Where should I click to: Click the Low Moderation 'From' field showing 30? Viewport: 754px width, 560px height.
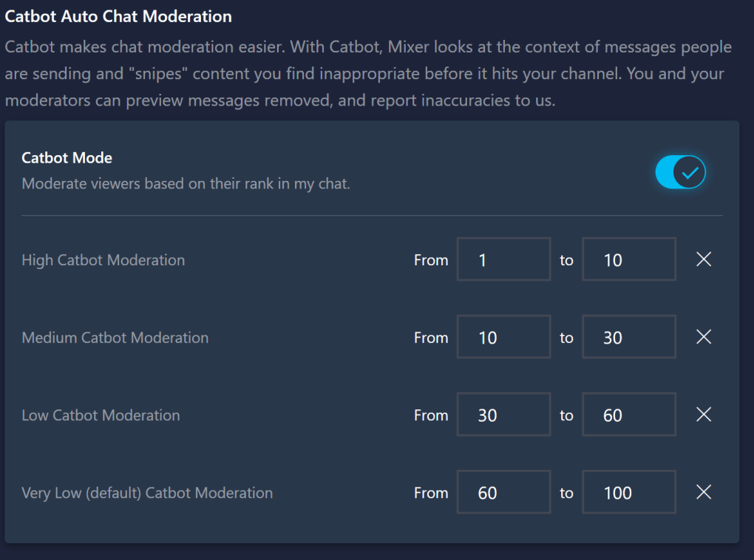pyautogui.click(x=503, y=414)
